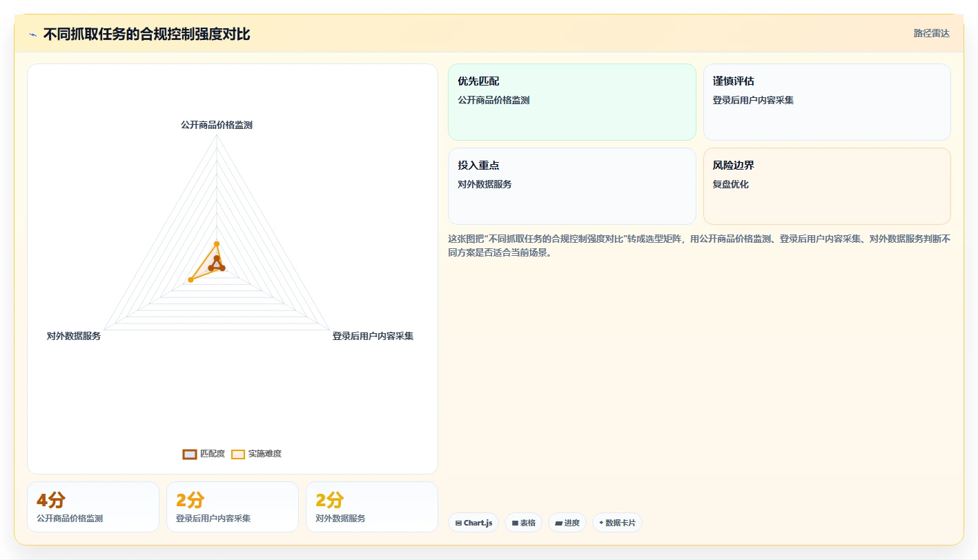Toggle the 实施难度 legend swatch

[238, 454]
